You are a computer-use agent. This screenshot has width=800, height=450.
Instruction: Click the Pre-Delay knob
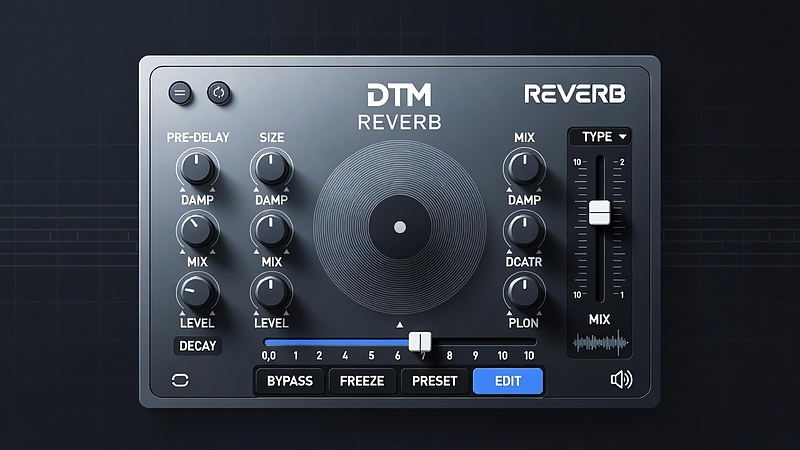198,166
